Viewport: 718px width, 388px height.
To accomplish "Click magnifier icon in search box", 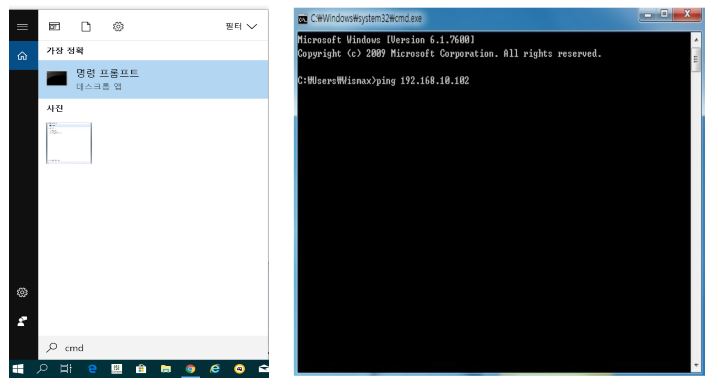I will point(52,348).
